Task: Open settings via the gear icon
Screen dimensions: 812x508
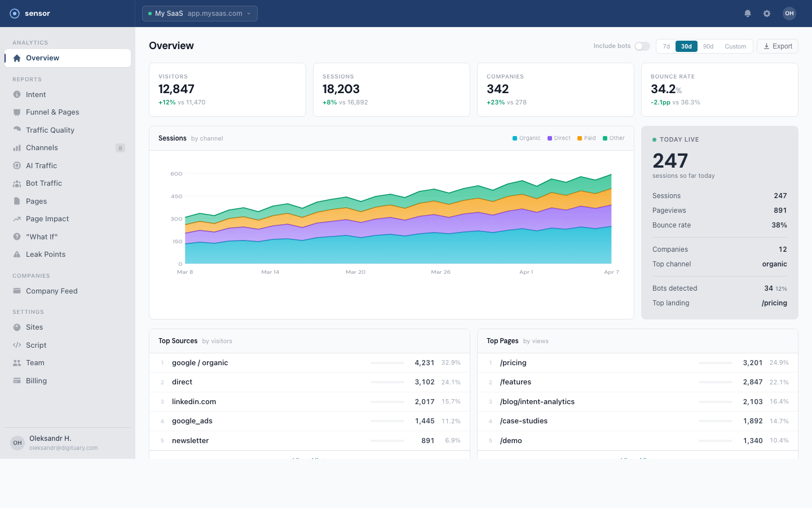Action: [x=767, y=13]
